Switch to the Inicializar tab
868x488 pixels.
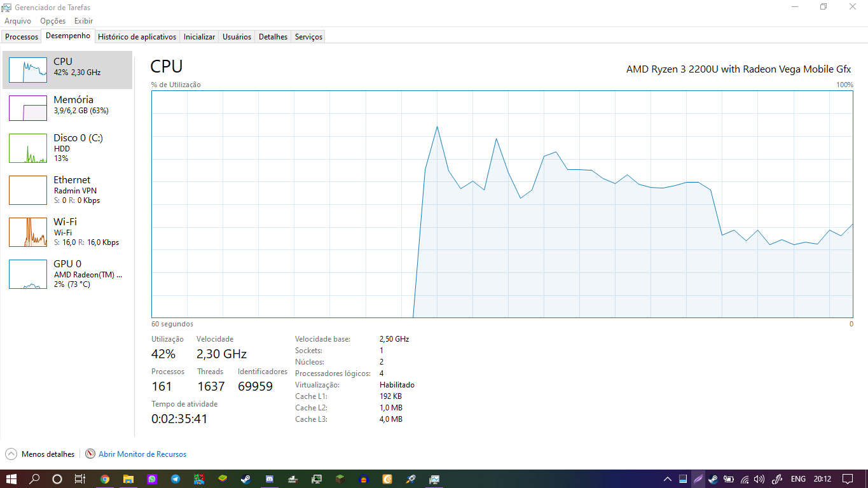click(x=199, y=37)
